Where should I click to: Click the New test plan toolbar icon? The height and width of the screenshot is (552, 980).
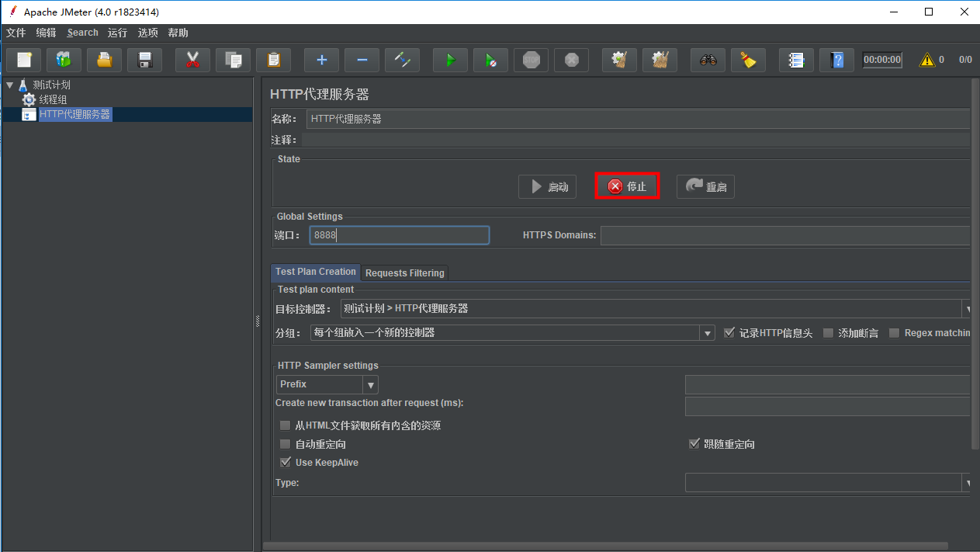coord(23,60)
